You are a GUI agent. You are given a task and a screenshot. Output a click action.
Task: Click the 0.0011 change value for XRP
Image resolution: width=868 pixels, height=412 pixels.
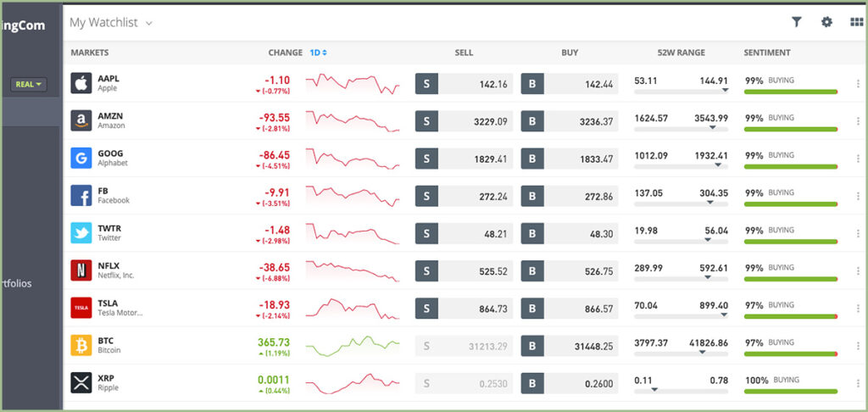click(274, 380)
